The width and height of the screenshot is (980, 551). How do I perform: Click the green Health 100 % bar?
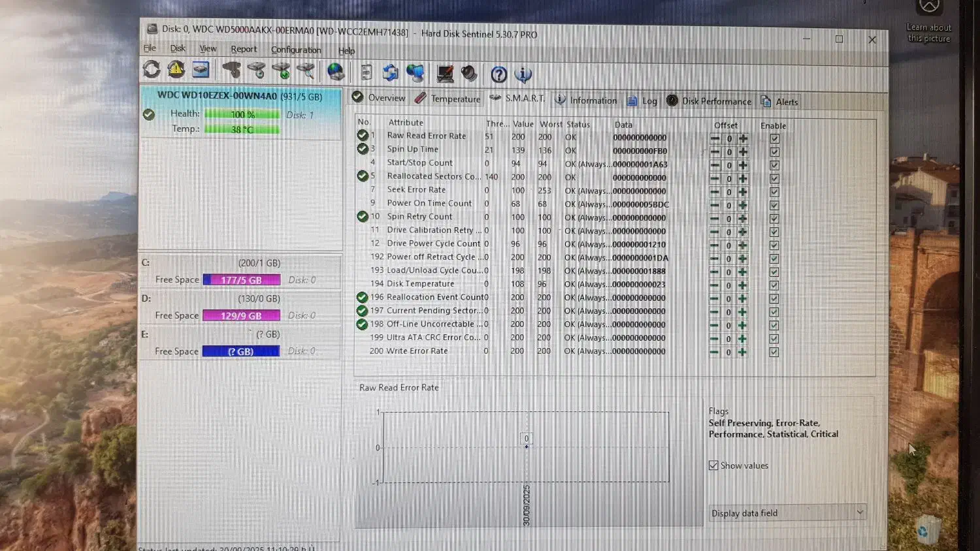(242, 114)
